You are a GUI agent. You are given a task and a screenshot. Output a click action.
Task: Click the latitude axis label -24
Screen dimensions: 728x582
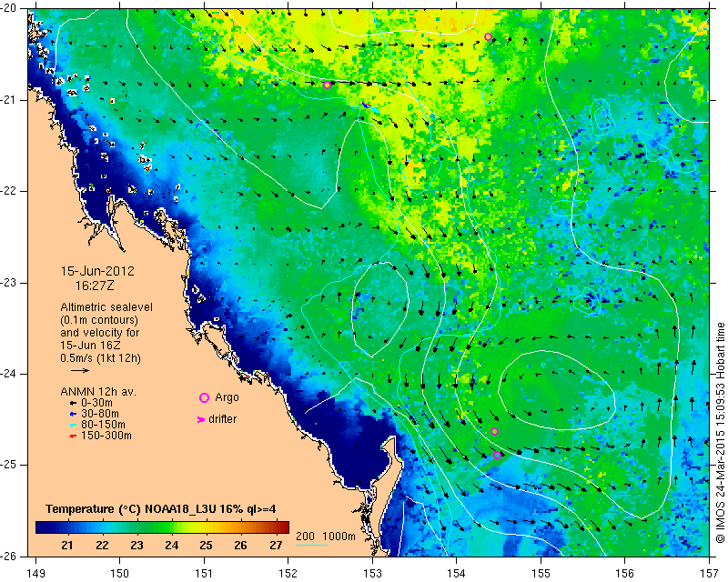9,374
